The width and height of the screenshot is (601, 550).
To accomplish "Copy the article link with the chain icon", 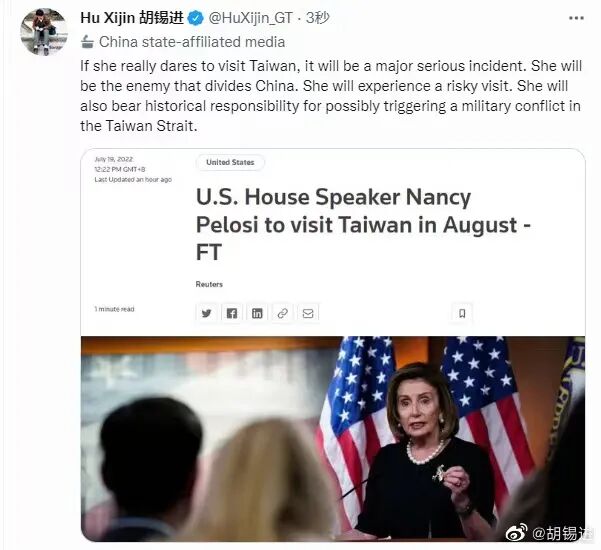I will tap(282, 314).
